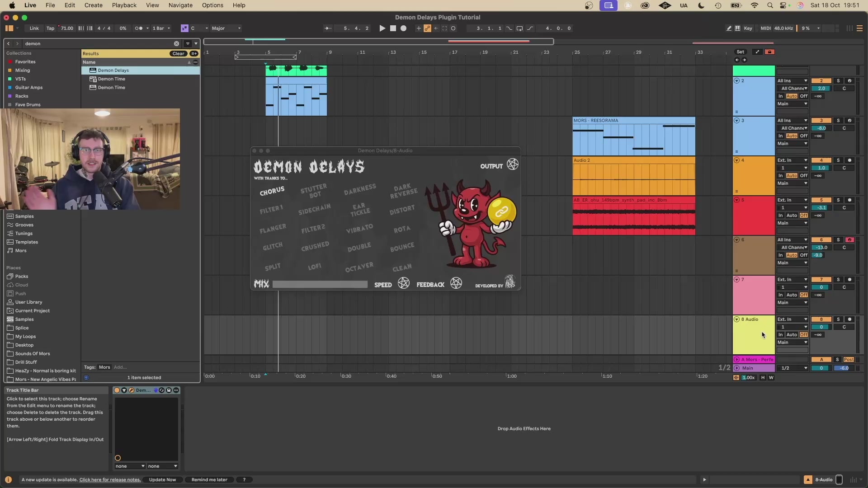Fold track 8 Audio with its unfold arrow
The width and height of the screenshot is (868, 488).
pos(736,319)
